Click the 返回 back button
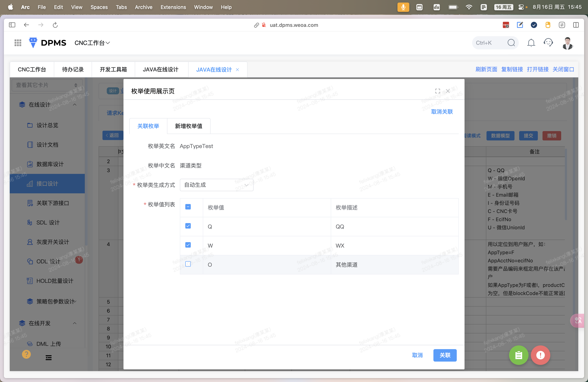 coord(113,135)
